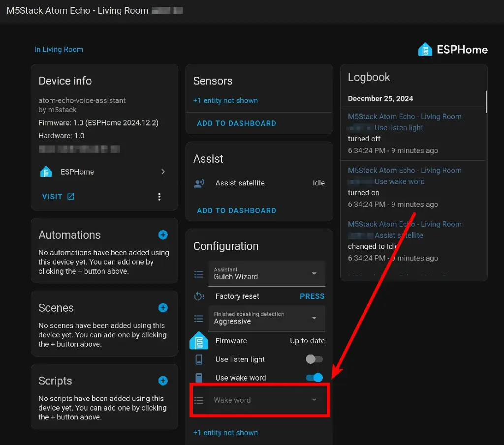
Task: Open the In Living Room area link
Action: click(x=59, y=50)
